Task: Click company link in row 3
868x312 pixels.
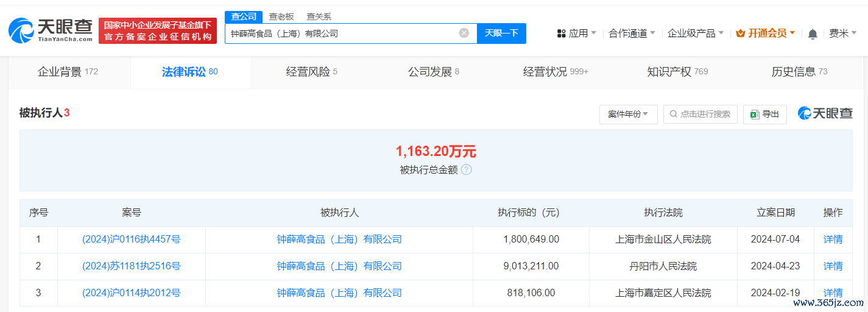Action: 339,293
